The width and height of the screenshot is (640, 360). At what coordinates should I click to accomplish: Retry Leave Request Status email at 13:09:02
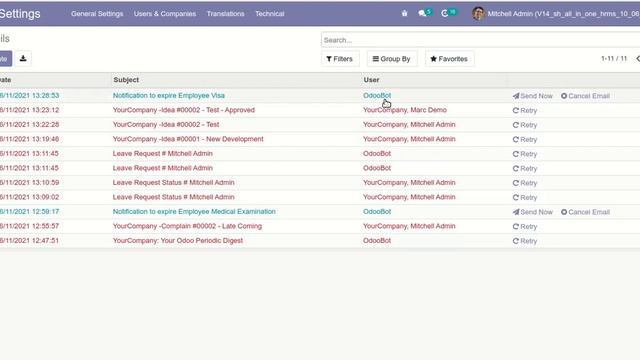(x=524, y=198)
